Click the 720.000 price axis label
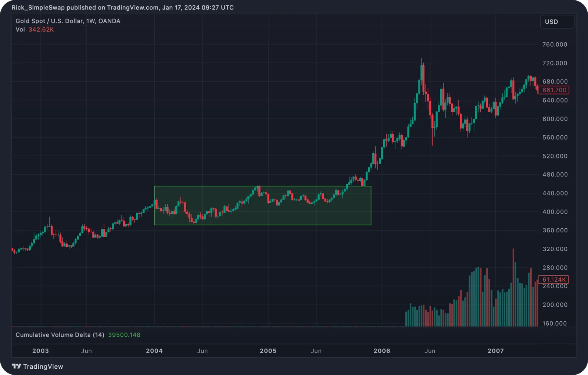588x375 pixels. click(x=555, y=63)
